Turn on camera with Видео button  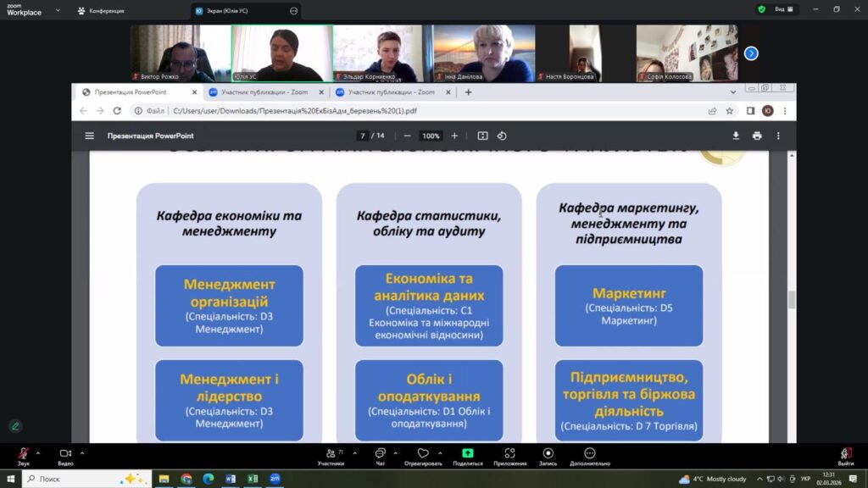pyautogui.click(x=65, y=456)
